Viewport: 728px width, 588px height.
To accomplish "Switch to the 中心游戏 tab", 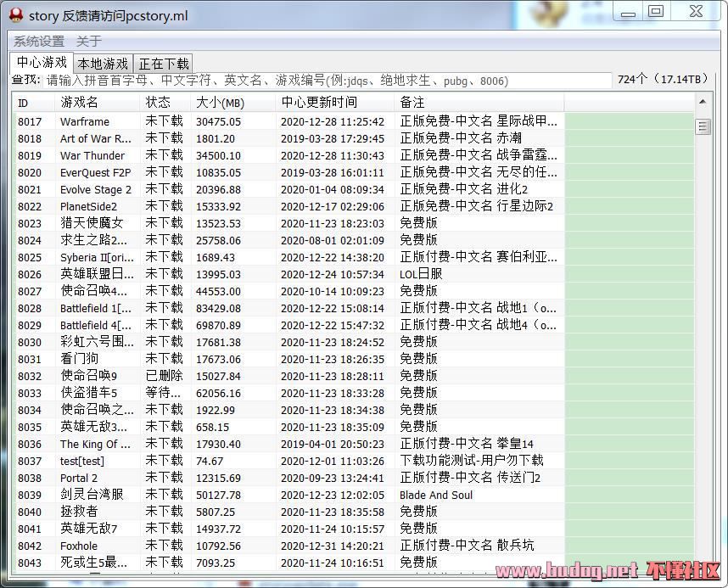I will pyautogui.click(x=42, y=62).
